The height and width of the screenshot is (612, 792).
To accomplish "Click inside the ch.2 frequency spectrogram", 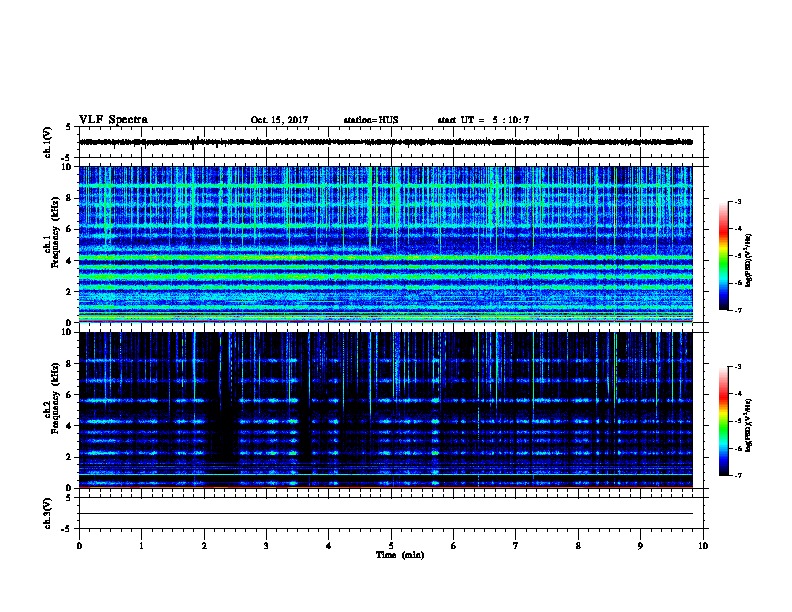I will click(386, 410).
